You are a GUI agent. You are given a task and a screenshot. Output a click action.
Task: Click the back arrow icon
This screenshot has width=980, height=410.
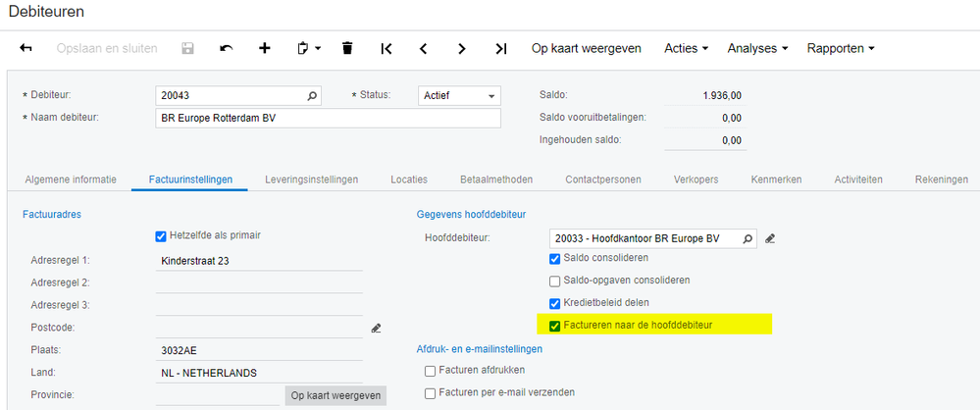point(26,48)
